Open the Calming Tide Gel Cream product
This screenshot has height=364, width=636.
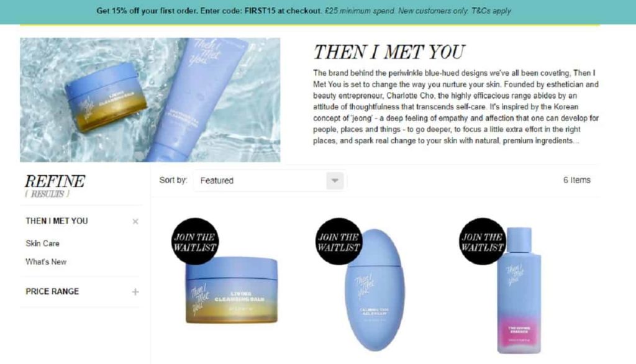pyautogui.click(x=375, y=289)
